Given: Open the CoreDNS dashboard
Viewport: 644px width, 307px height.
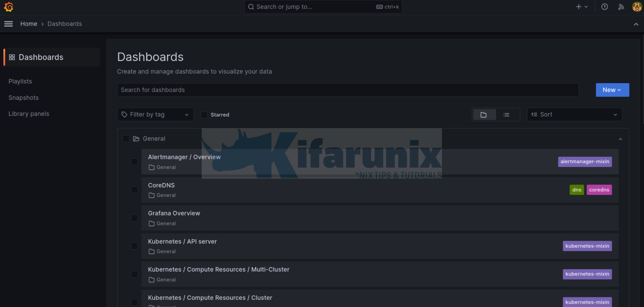Looking at the screenshot, I should [x=161, y=185].
